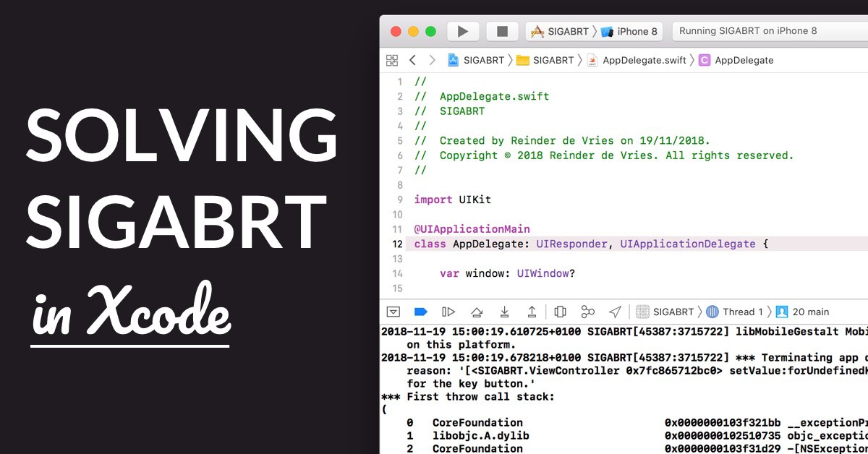Select Thread 1 in debug bar
Image resolution: width=868 pixels, height=454 pixels.
(x=734, y=312)
